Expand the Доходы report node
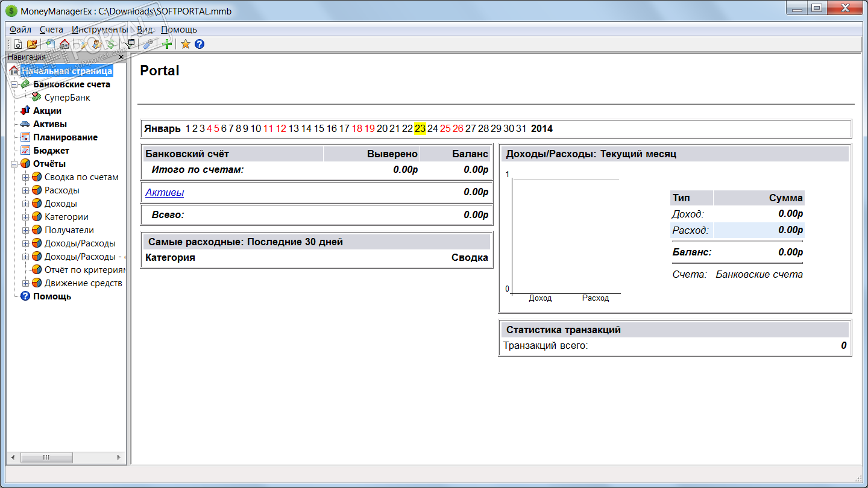868x488 pixels. click(x=25, y=204)
